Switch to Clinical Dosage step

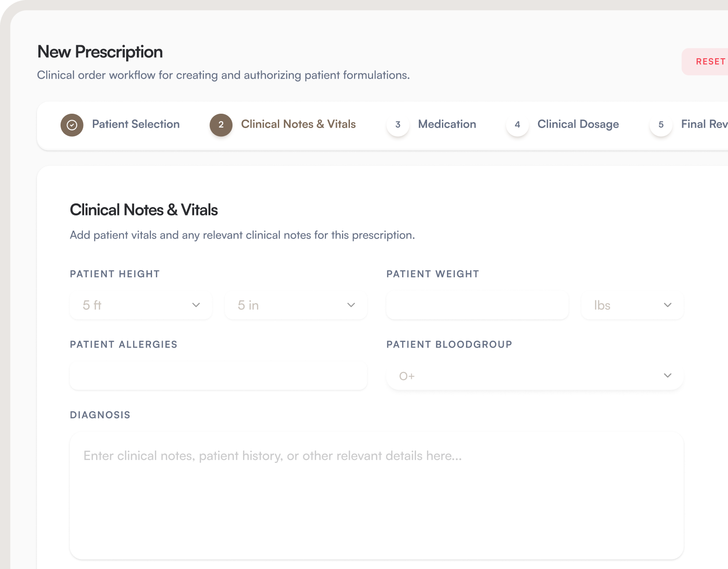coord(578,124)
